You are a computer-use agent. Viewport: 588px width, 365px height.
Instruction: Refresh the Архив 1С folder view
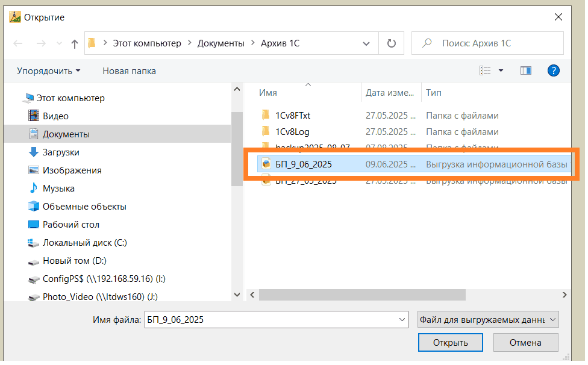pos(391,43)
